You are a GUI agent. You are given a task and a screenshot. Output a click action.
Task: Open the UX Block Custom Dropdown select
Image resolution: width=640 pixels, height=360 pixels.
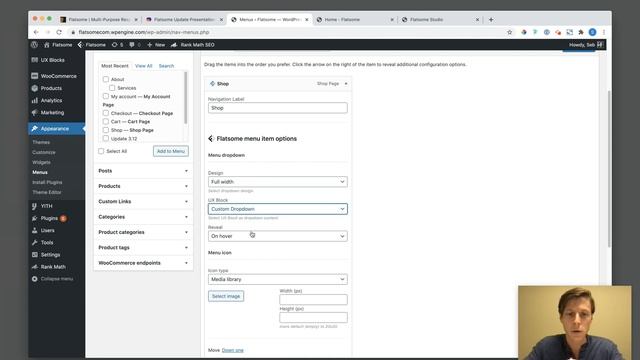click(278, 209)
